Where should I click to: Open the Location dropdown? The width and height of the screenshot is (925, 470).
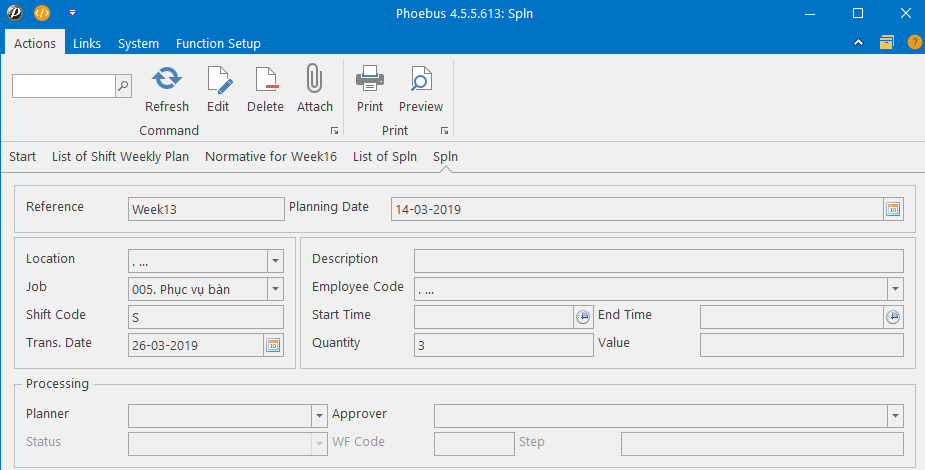coord(275,261)
